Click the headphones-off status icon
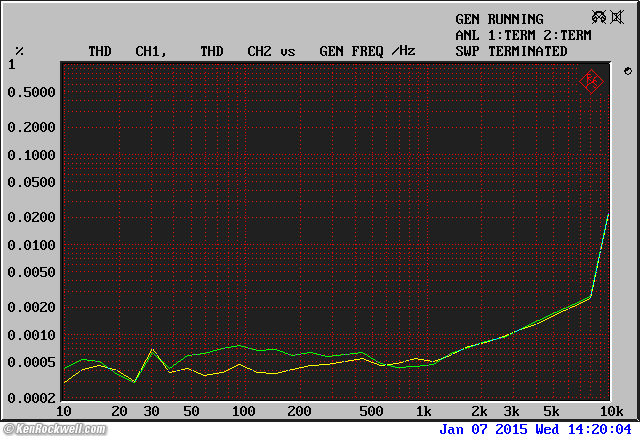This screenshot has width=640, height=436. click(598, 17)
